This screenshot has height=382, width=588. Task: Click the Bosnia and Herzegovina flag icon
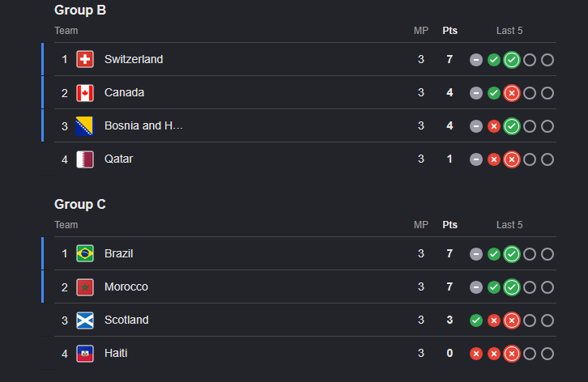coord(85,125)
